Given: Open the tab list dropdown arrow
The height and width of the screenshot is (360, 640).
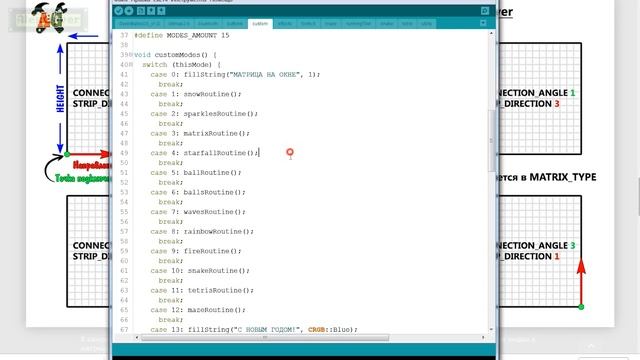Looking at the screenshot, I should click(483, 23).
